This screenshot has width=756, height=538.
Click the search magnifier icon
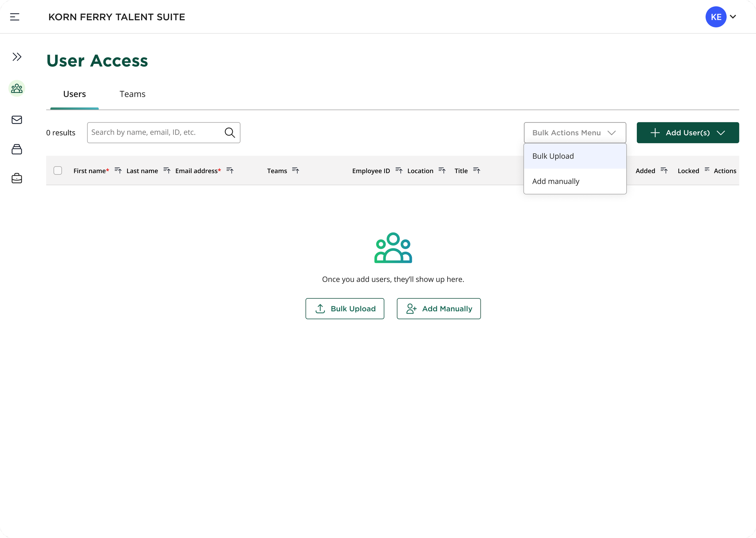pos(230,133)
